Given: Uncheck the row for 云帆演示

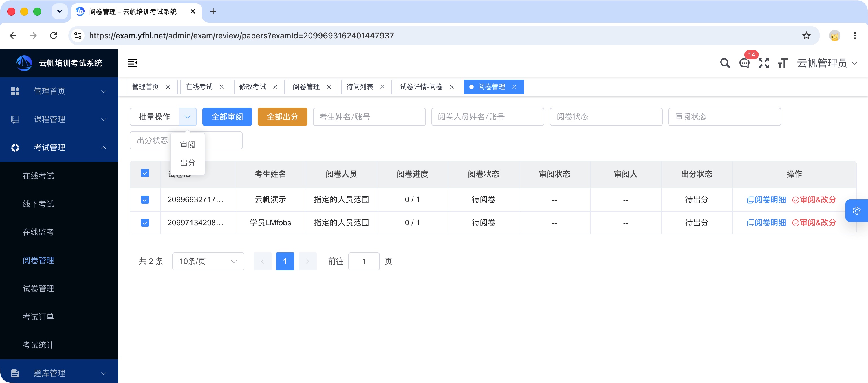Looking at the screenshot, I should pos(145,200).
